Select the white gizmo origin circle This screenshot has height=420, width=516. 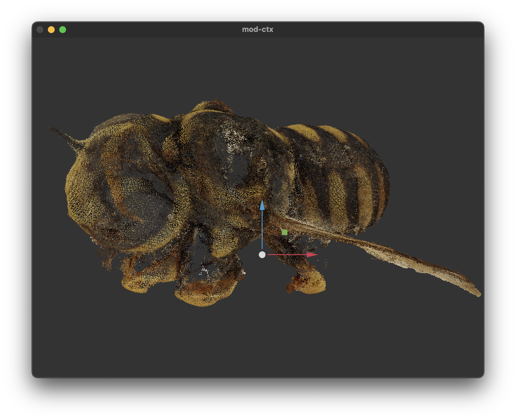point(262,255)
